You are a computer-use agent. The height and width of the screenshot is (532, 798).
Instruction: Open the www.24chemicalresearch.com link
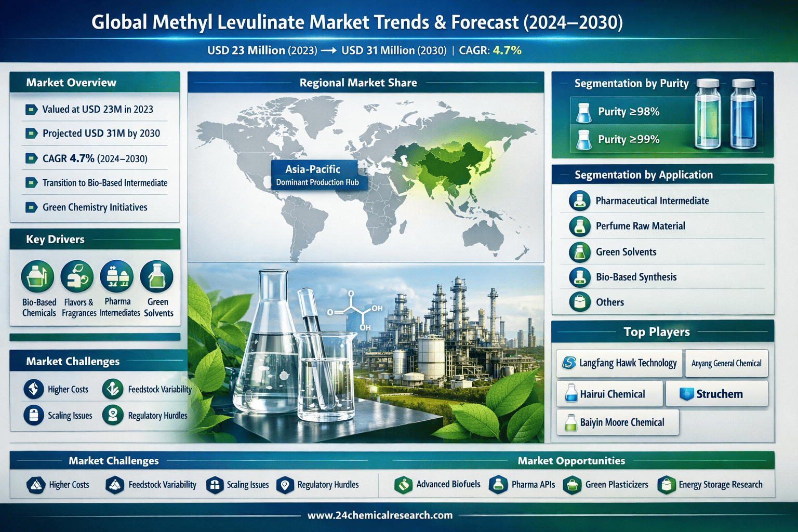(380, 515)
